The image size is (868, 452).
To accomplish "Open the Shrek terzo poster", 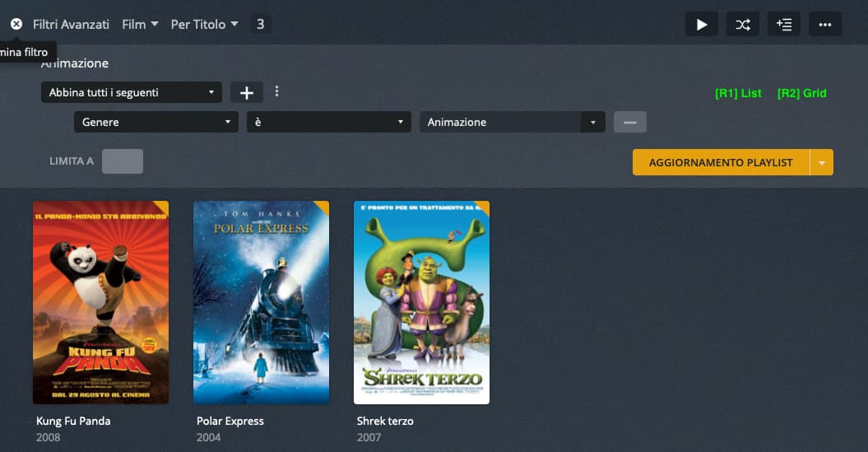I will 422,302.
